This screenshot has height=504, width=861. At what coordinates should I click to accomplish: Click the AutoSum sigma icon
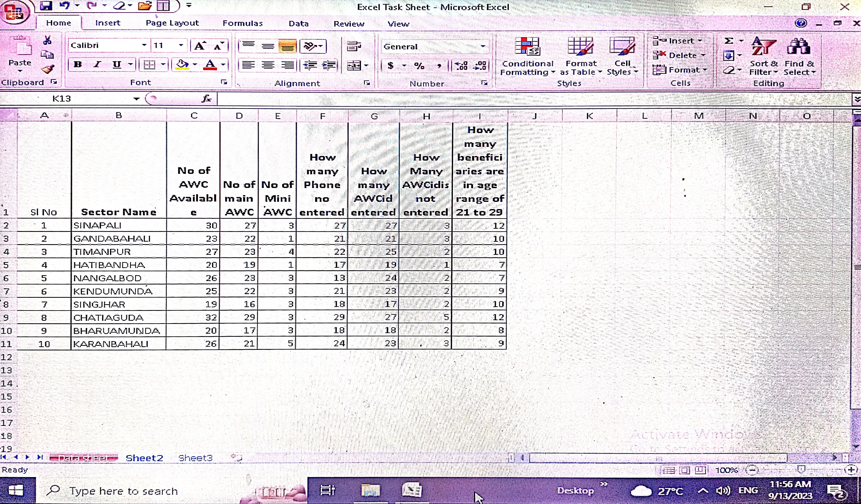coord(729,41)
